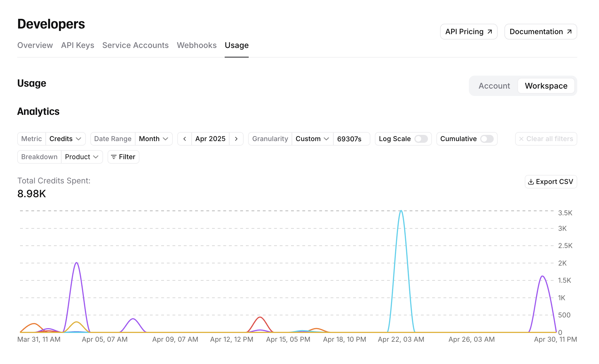Click the next month chevron arrow

236,139
